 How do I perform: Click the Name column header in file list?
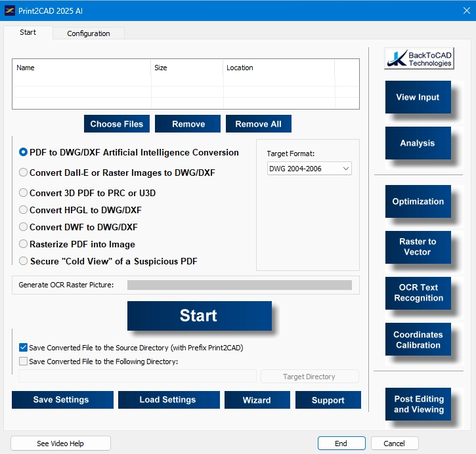click(26, 68)
